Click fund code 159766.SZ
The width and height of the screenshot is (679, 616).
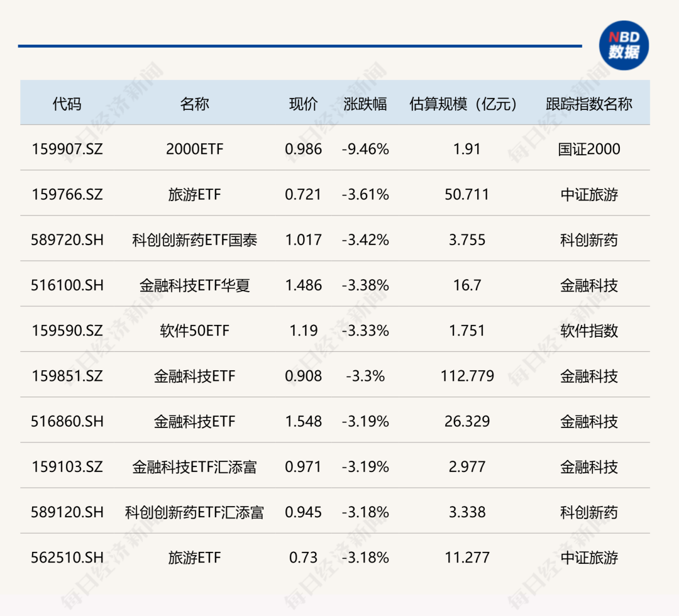pyautogui.click(x=67, y=195)
